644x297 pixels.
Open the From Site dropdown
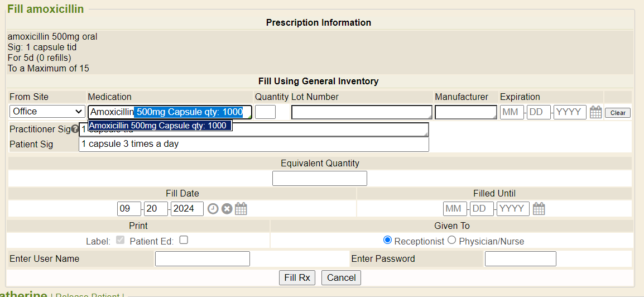coord(47,112)
